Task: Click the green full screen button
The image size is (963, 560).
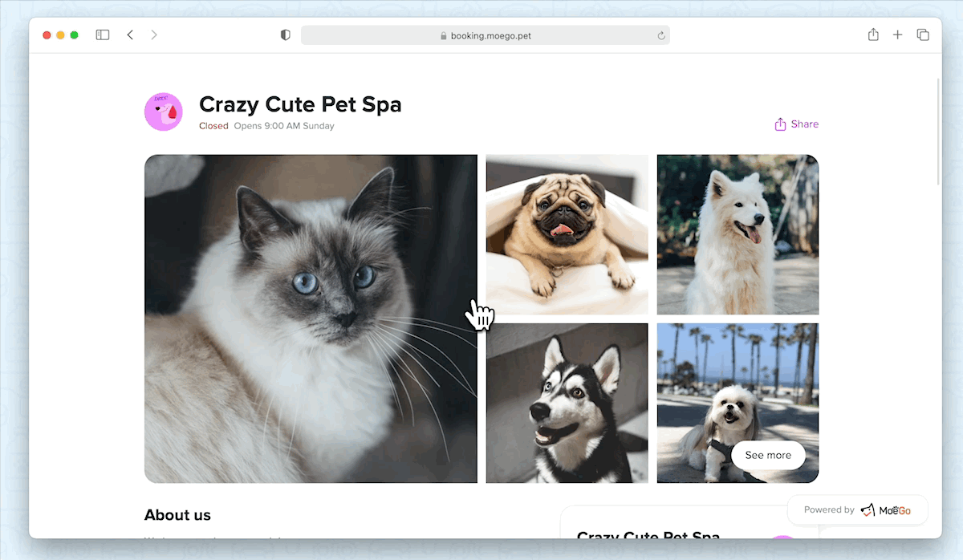Action: pyautogui.click(x=74, y=35)
